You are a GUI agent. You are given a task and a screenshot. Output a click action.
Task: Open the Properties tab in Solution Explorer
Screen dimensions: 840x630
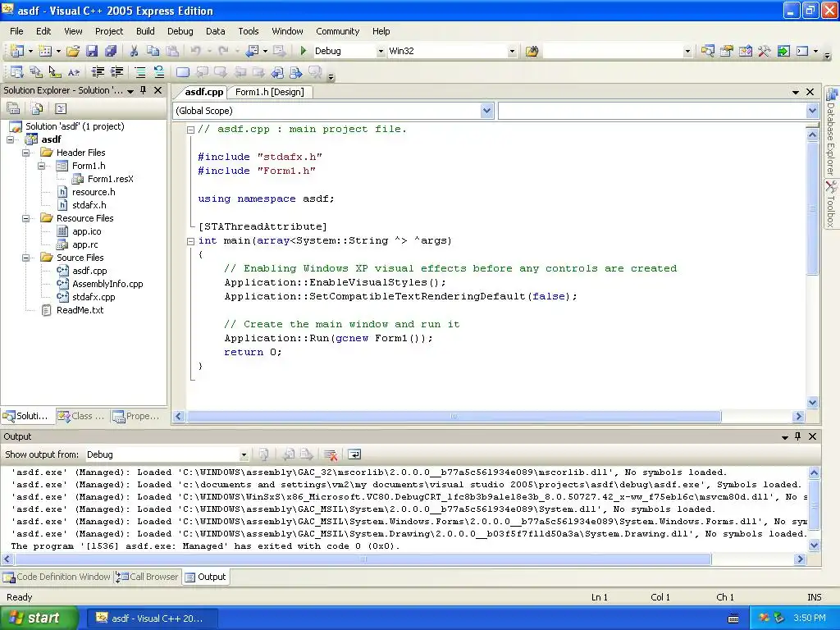[x=137, y=416]
